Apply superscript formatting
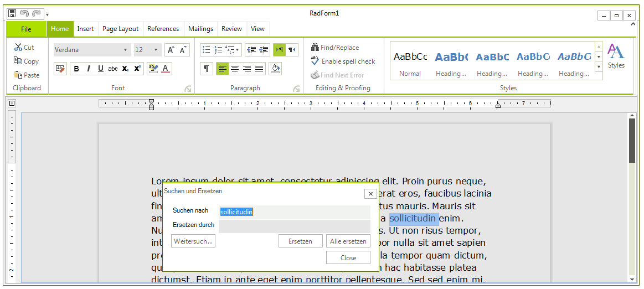This screenshot has width=644, height=289. click(x=137, y=69)
